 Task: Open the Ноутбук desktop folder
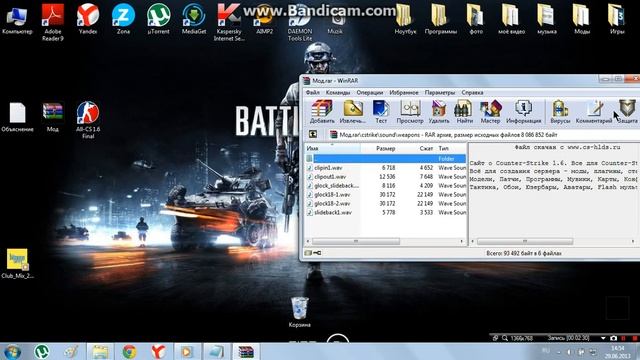pyautogui.click(x=405, y=19)
